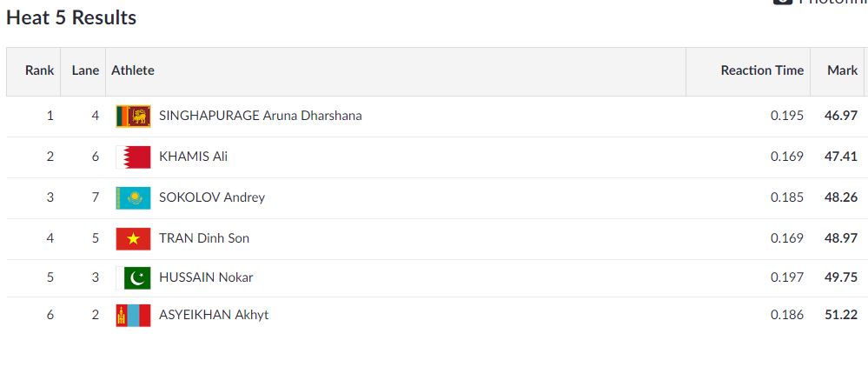
Task: Sort by the Rank column header
Action: pyautogui.click(x=39, y=70)
